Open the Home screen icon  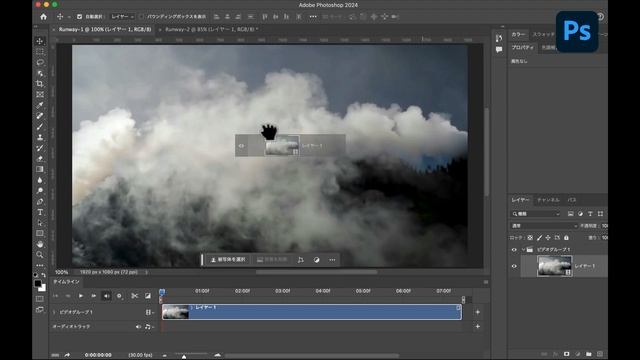click(x=43, y=17)
